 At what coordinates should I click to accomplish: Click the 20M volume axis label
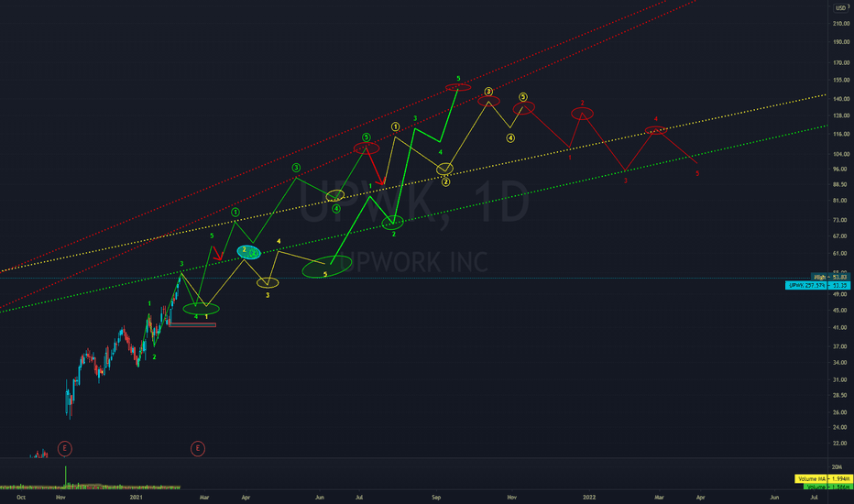(x=838, y=467)
